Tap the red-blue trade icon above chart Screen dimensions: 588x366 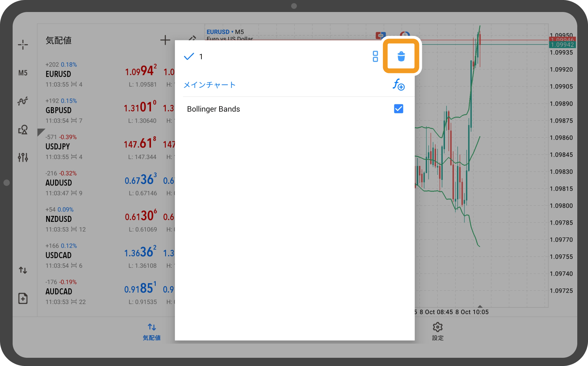(x=381, y=35)
